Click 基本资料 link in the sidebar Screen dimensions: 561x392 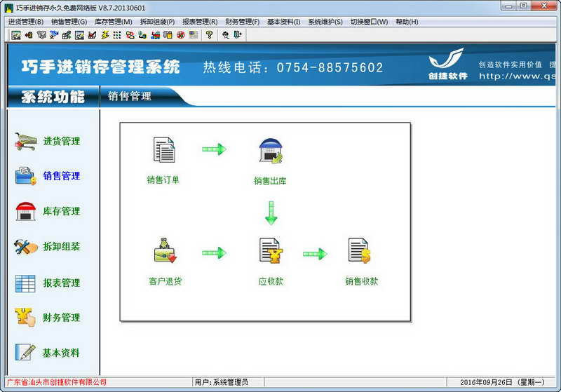click(61, 353)
